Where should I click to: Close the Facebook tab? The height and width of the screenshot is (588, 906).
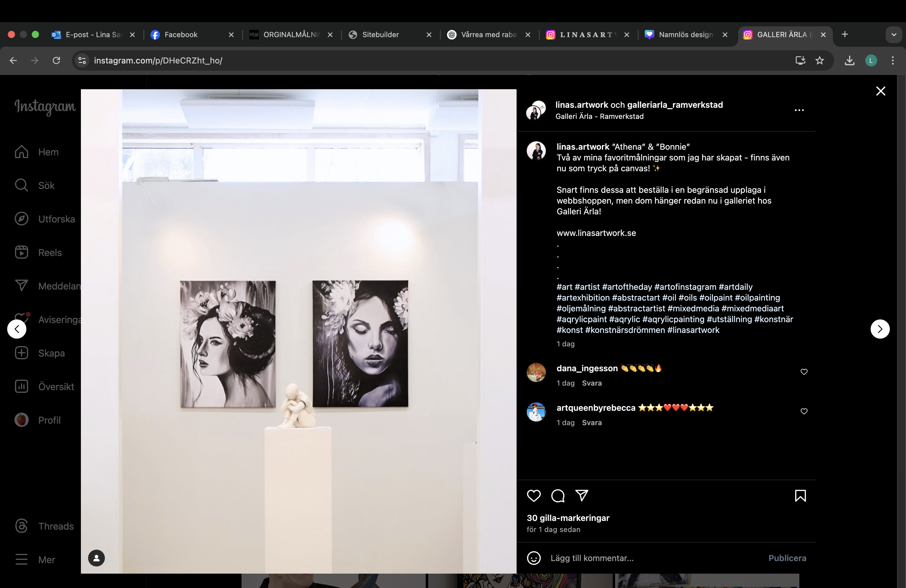pyautogui.click(x=231, y=35)
